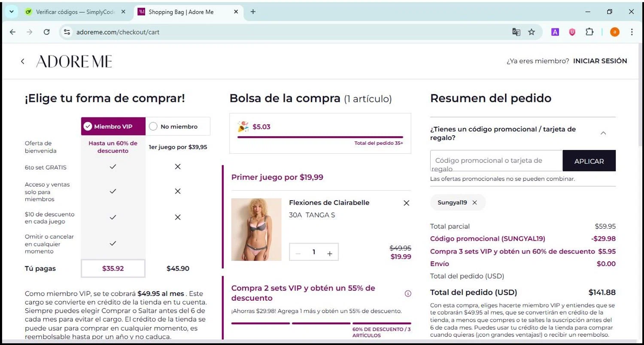Open the red shield extension icon
This screenshot has width=644, height=345.
click(572, 32)
